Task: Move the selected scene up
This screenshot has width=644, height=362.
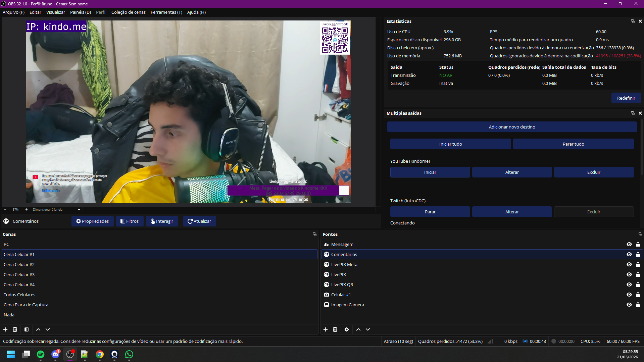Action: pos(38,329)
